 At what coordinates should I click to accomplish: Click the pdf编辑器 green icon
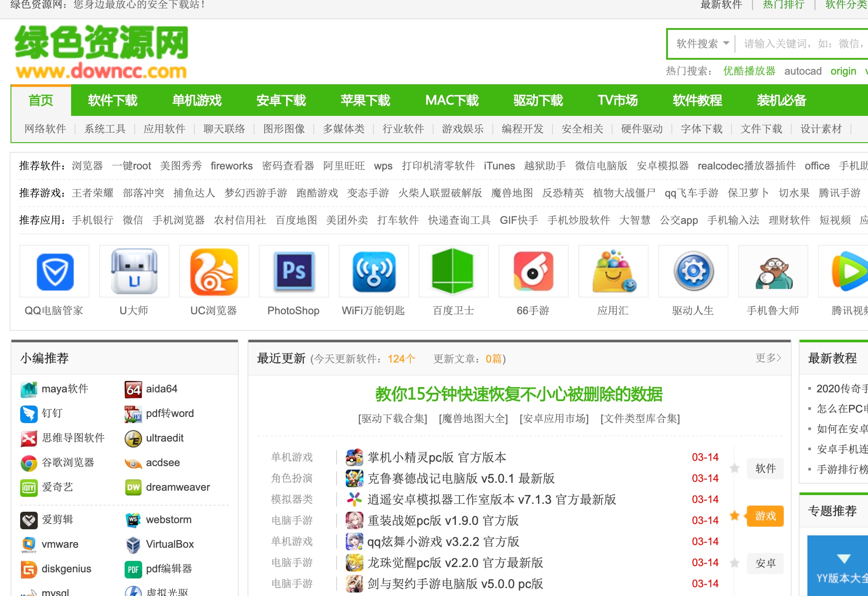coord(133,569)
